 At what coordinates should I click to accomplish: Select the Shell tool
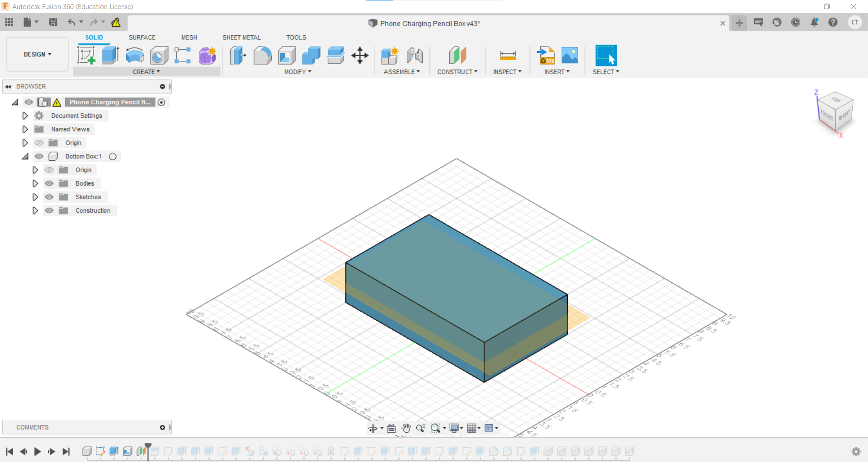click(287, 56)
